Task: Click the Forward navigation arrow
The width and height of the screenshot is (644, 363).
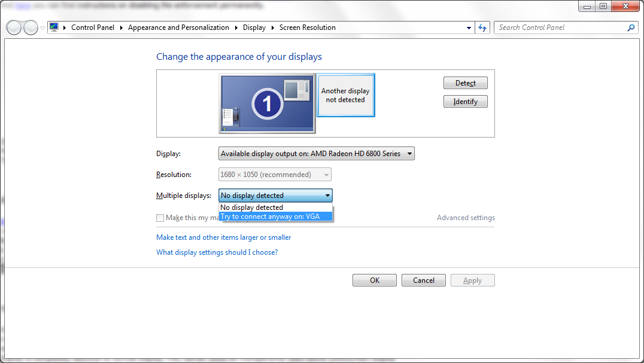Action: click(x=31, y=28)
